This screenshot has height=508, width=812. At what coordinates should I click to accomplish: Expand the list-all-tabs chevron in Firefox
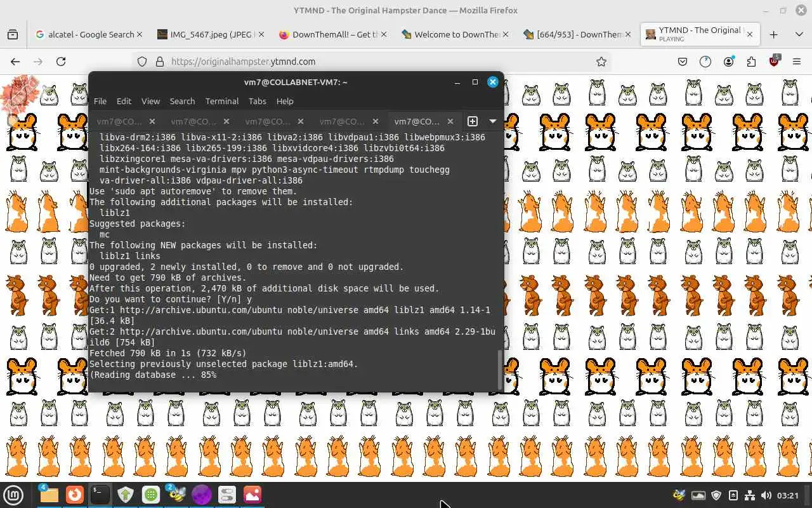click(799, 34)
